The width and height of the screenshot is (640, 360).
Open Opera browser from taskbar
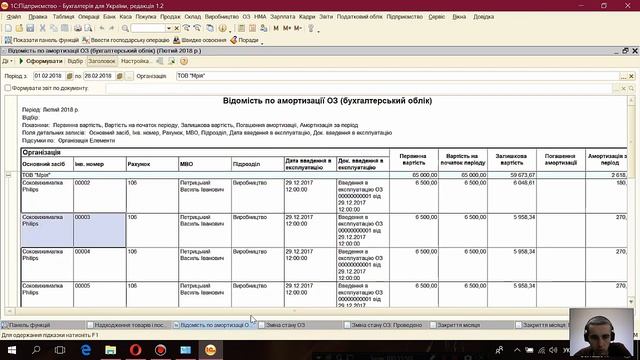coord(136,350)
